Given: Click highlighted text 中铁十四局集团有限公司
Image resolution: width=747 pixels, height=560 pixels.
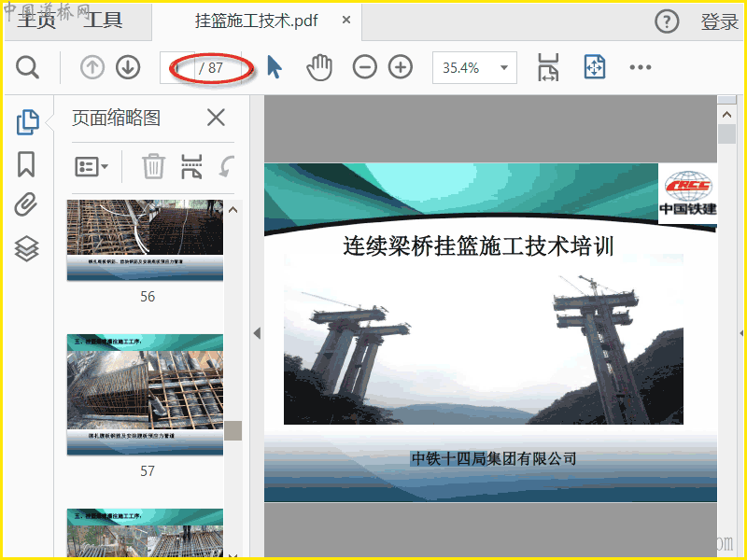Looking at the screenshot, I should pyautogui.click(x=494, y=458).
